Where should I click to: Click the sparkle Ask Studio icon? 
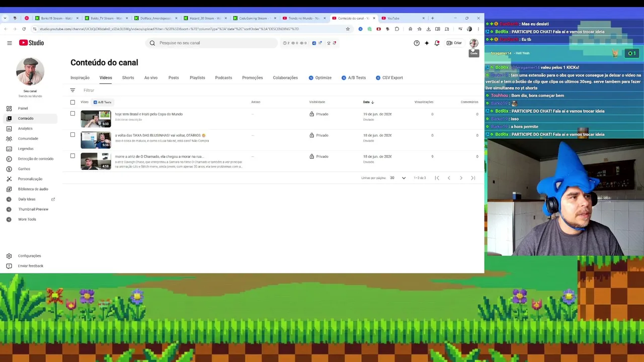[427, 43]
